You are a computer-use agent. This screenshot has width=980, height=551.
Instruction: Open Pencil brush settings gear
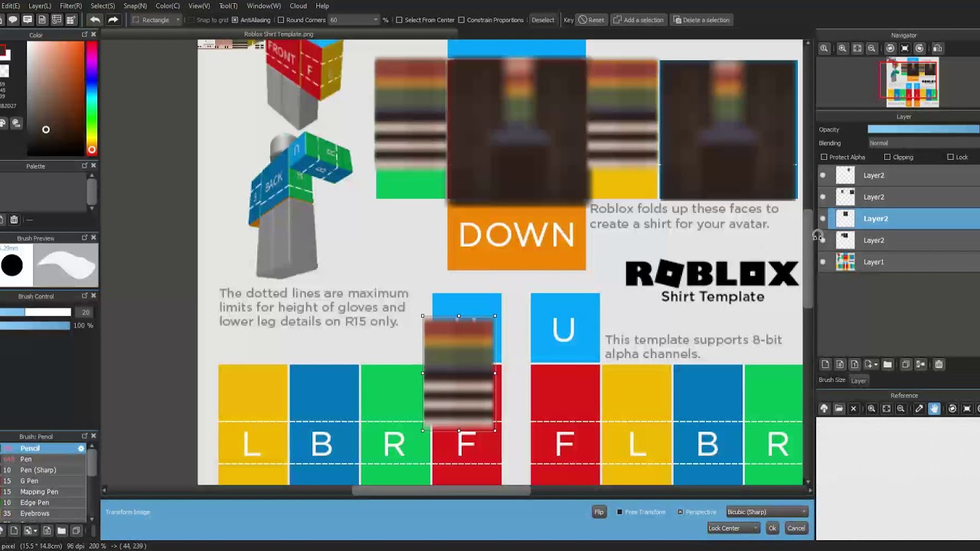point(81,448)
